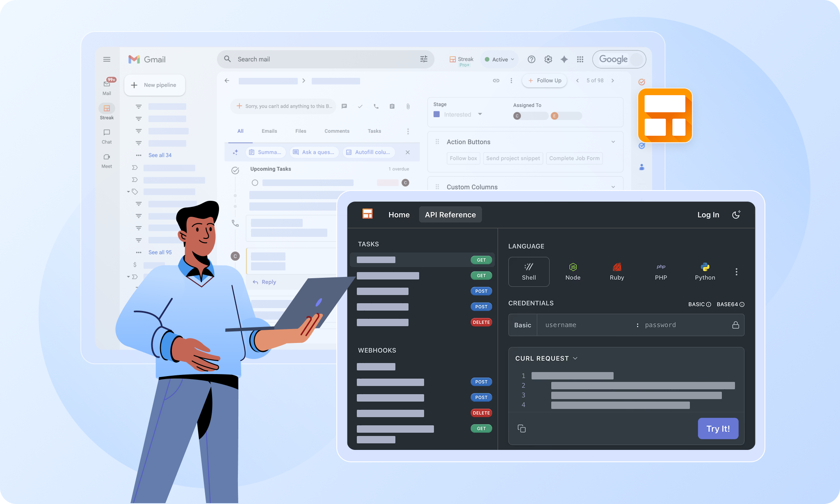Select Python as the language
Screen dimensions: 840x504
[705, 272]
